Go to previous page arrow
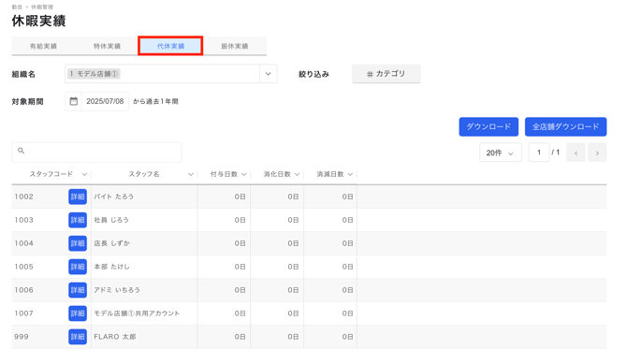Screen dimensions: 627x364 pos(576,153)
